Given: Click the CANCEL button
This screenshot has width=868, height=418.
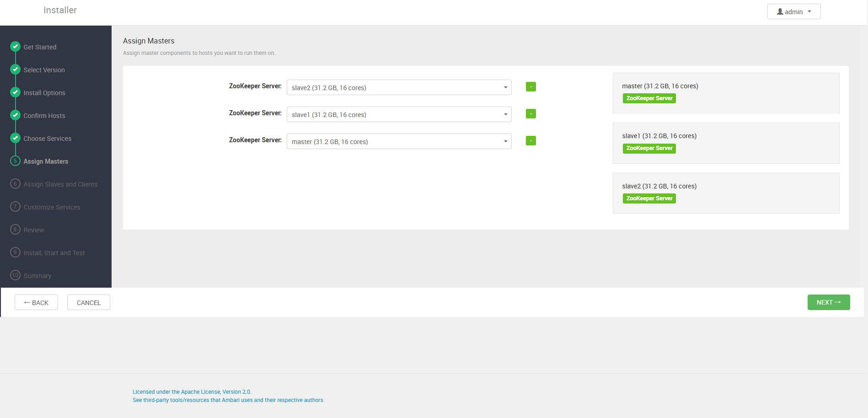Looking at the screenshot, I should click(88, 302).
